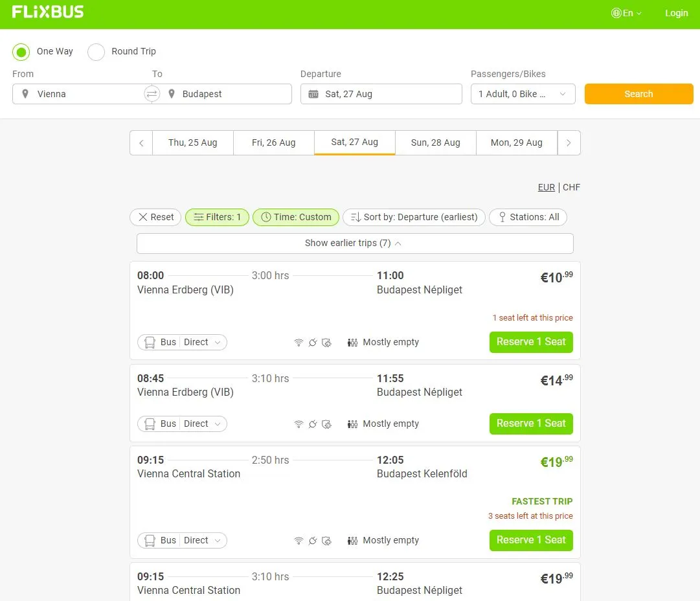Click the third amenity icon on 09:15 fastest trip
The height and width of the screenshot is (601, 700).
coord(327,541)
